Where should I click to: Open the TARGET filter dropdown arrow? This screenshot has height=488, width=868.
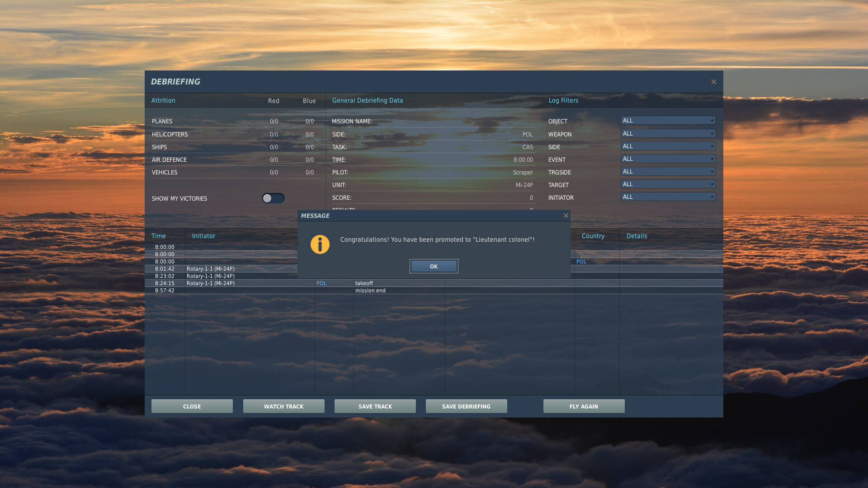tap(712, 184)
